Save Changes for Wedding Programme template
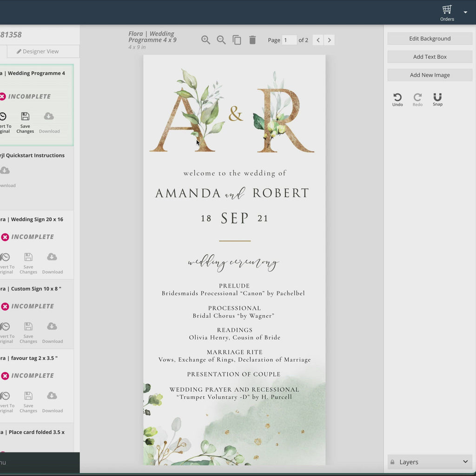The image size is (476, 476). pyautogui.click(x=25, y=123)
